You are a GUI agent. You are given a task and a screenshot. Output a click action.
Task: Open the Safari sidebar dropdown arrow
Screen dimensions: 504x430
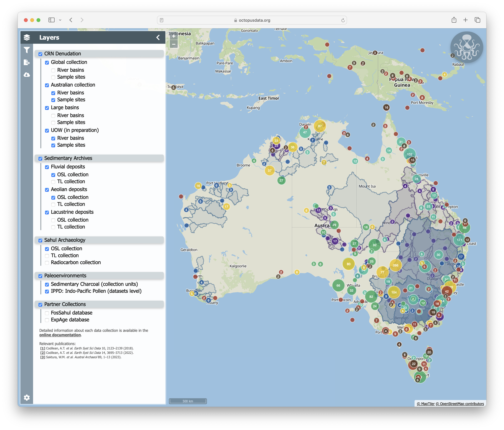(x=60, y=20)
